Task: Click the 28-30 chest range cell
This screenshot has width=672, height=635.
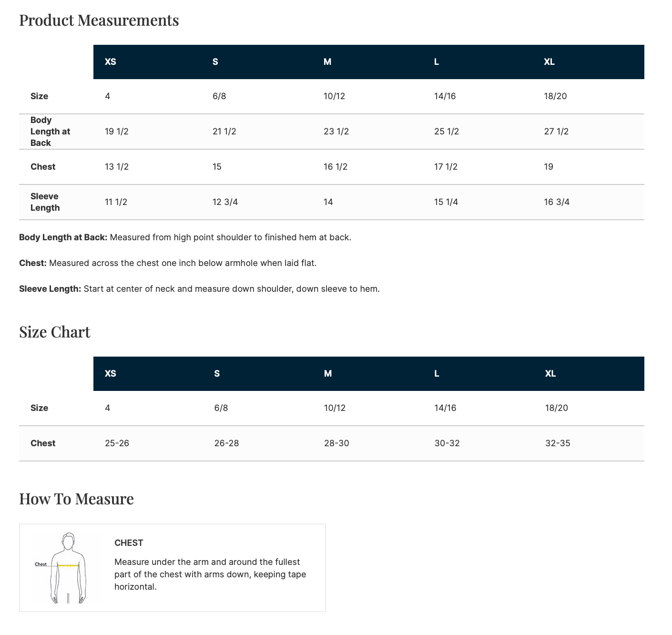Action: click(x=336, y=443)
